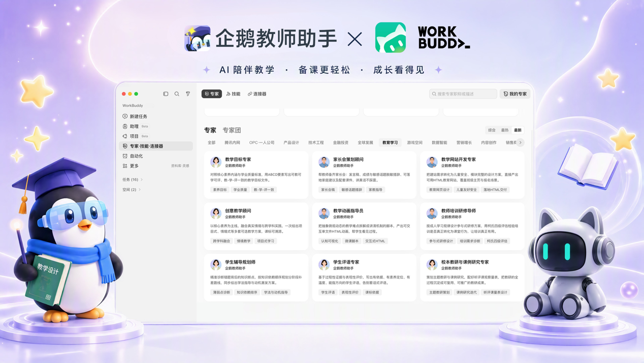The height and width of the screenshot is (363, 644).
Task: Toggle the sidebar panel icon
Action: [166, 94]
